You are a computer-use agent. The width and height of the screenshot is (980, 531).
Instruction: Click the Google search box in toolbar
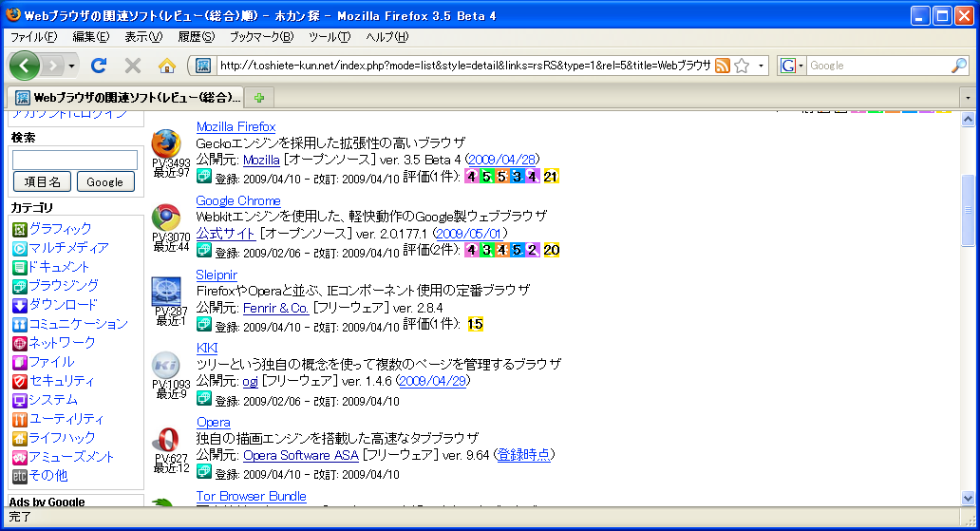[x=878, y=65]
